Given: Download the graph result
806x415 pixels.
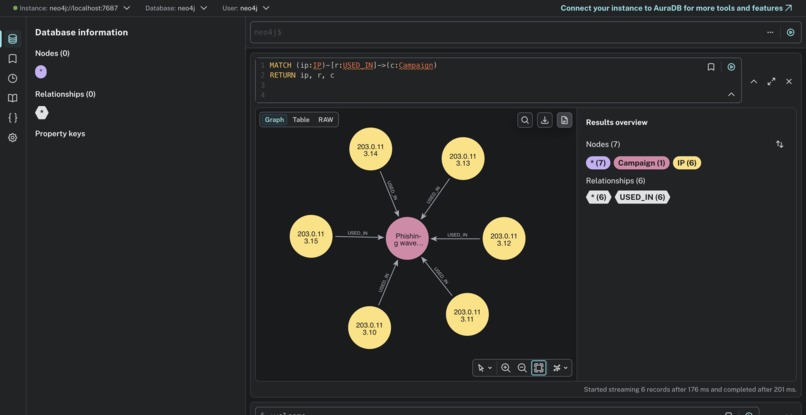Looking at the screenshot, I should [544, 120].
